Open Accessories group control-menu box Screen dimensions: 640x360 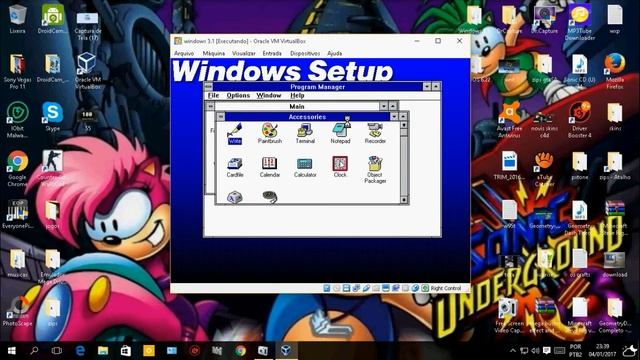(x=220, y=117)
